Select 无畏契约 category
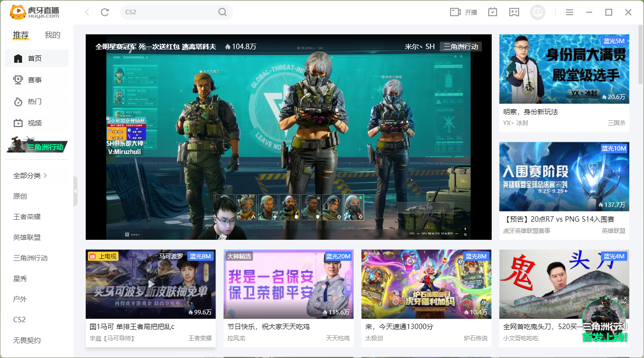Image resolution: width=644 pixels, height=358 pixels. coord(27,340)
